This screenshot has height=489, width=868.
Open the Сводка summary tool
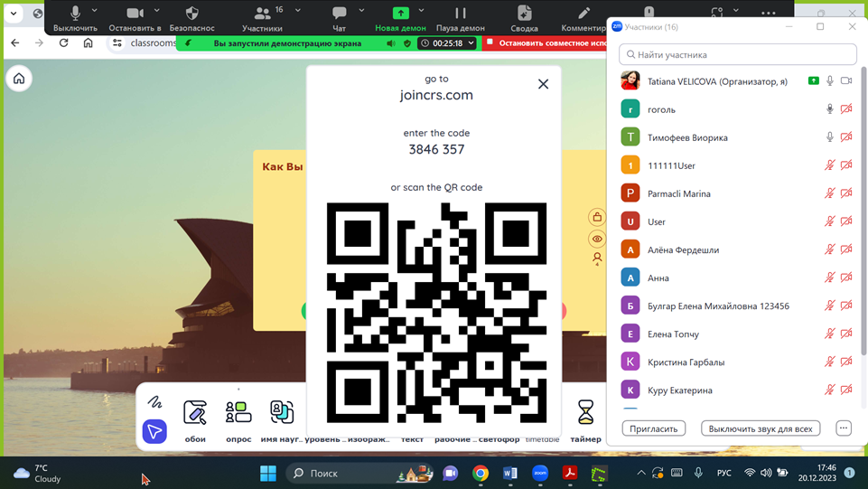[524, 18]
